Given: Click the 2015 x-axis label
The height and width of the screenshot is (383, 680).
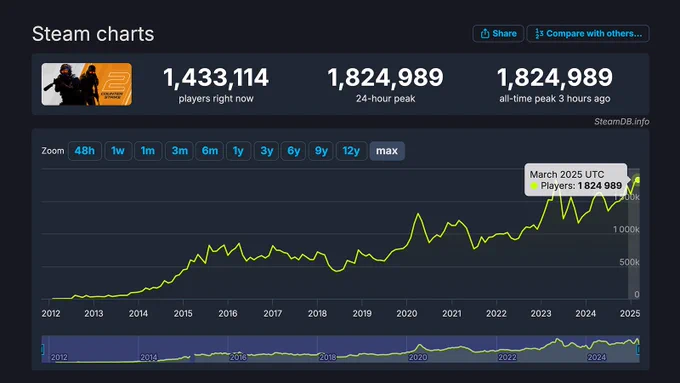Looking at the screenshot, I should [x=183, y=314].
